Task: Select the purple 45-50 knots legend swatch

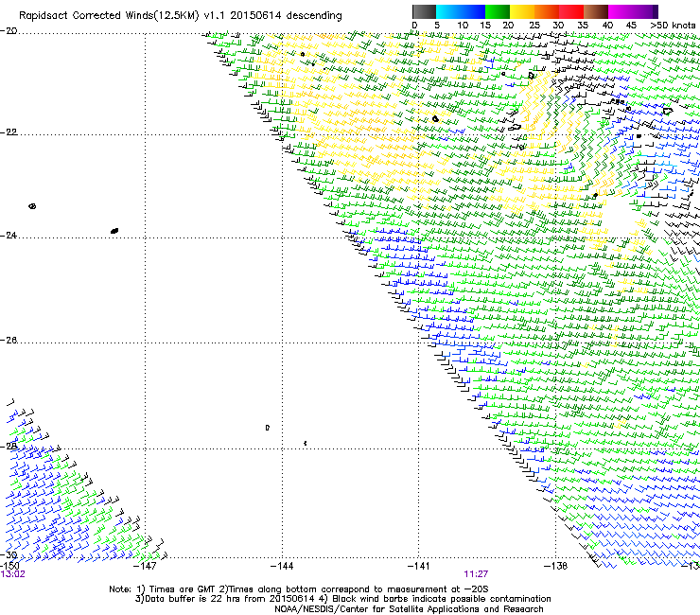Action: click(x=645, y=11)
